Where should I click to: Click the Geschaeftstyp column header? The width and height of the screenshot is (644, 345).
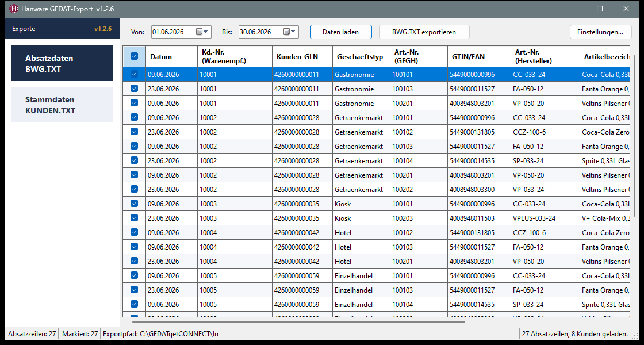coord(362,57)
